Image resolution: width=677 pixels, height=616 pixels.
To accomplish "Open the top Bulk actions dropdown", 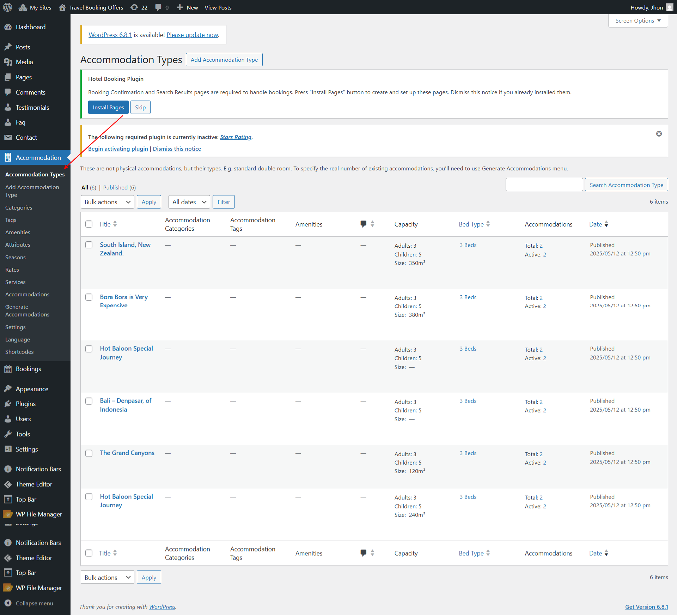I will point(107,202).
